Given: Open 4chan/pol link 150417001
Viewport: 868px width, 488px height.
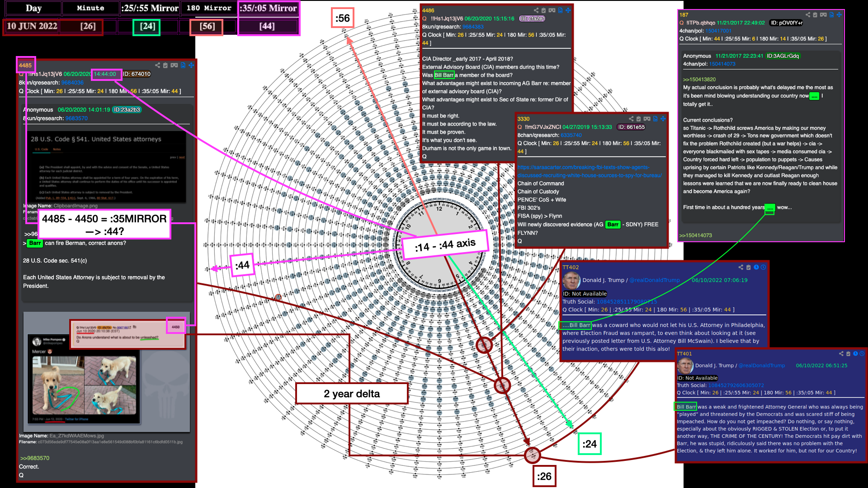Looking at the screenshot, I should (x=718, y=31).
